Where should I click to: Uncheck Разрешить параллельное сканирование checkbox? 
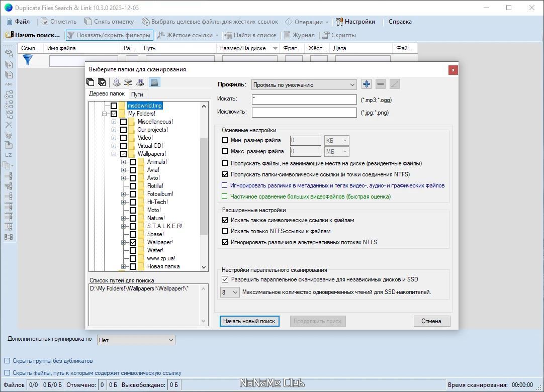225,279
